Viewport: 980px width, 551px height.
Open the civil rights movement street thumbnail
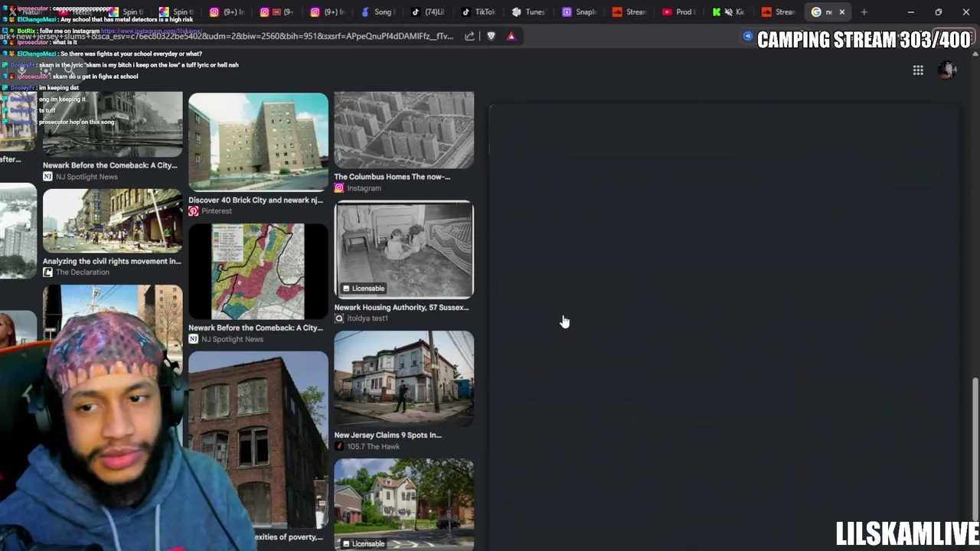pyautogui.click(x=113, y=220)
